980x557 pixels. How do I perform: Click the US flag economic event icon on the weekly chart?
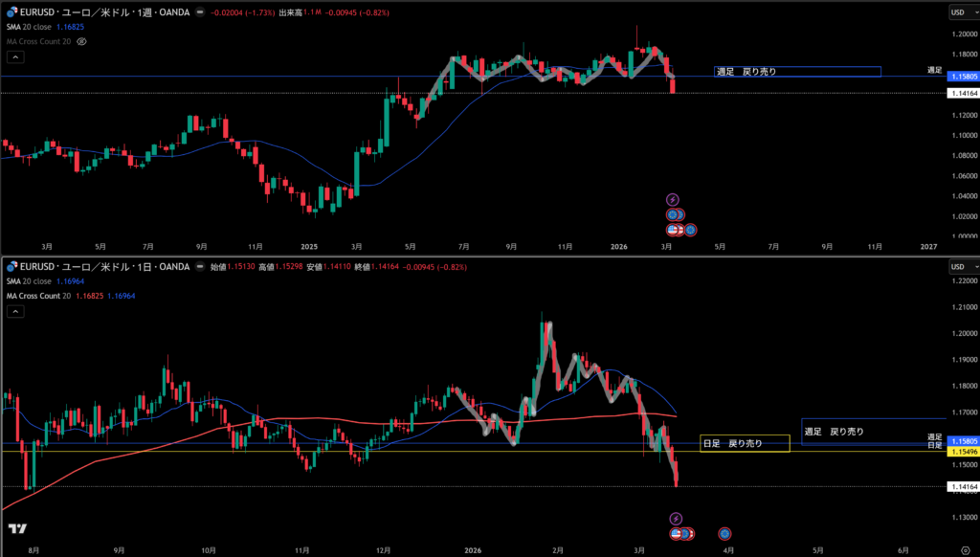[673, 230]
